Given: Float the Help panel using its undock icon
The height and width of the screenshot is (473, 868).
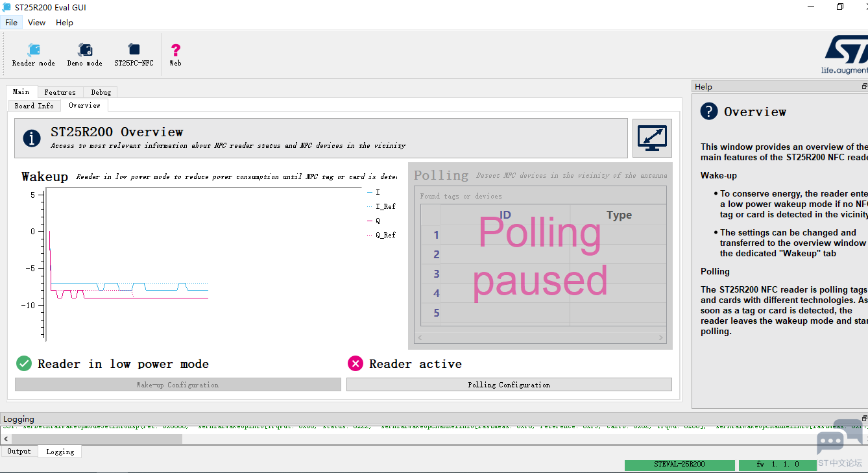Looking at the screenshot, I should (x=864, y=86).
